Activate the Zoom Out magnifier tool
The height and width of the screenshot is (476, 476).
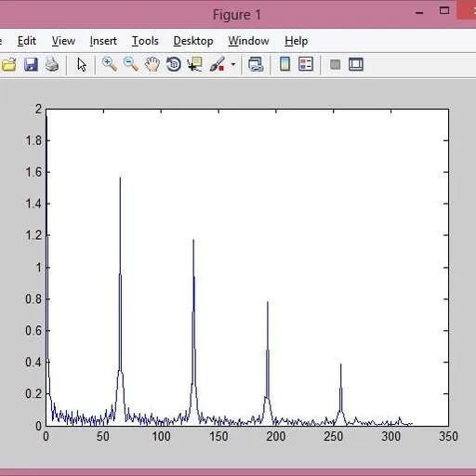131,64
